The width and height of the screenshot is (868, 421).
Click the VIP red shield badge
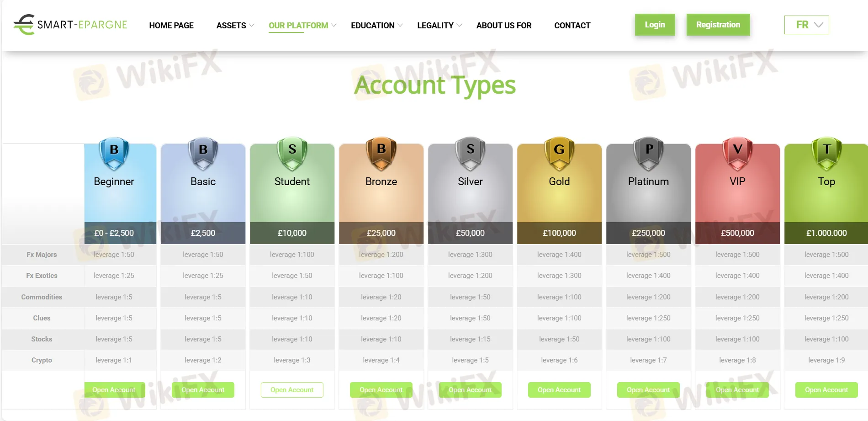(737, 153)
